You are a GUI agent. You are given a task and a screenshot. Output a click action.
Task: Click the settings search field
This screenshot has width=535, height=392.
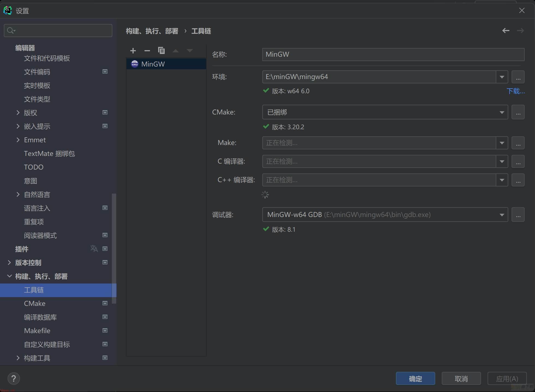58,31
